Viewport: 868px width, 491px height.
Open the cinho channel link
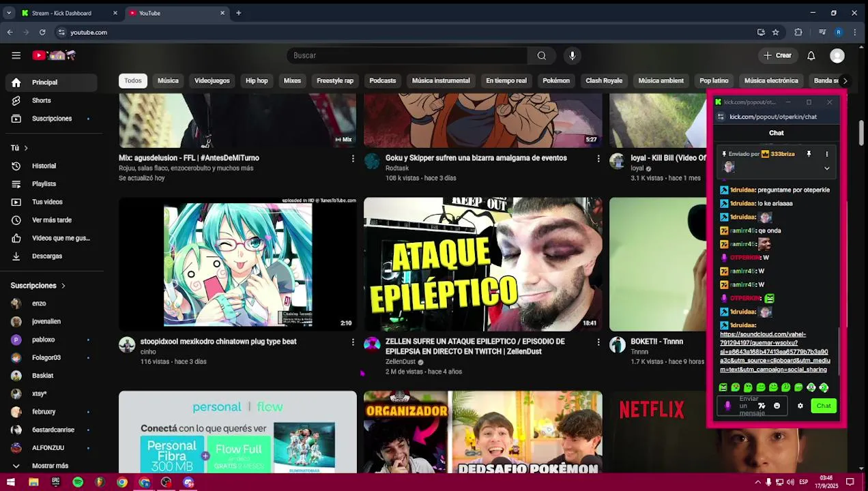pos(148,352)
